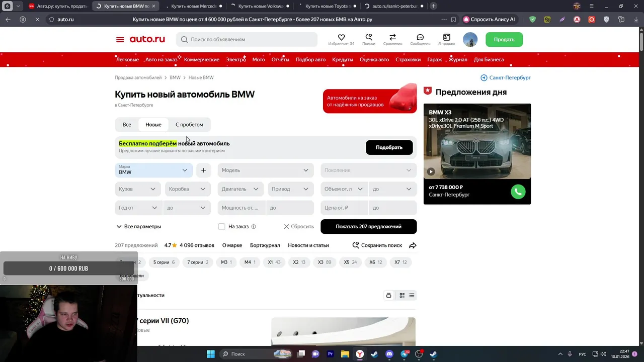Open Легковые in the red navigation bar

click(x=127, y=59)
